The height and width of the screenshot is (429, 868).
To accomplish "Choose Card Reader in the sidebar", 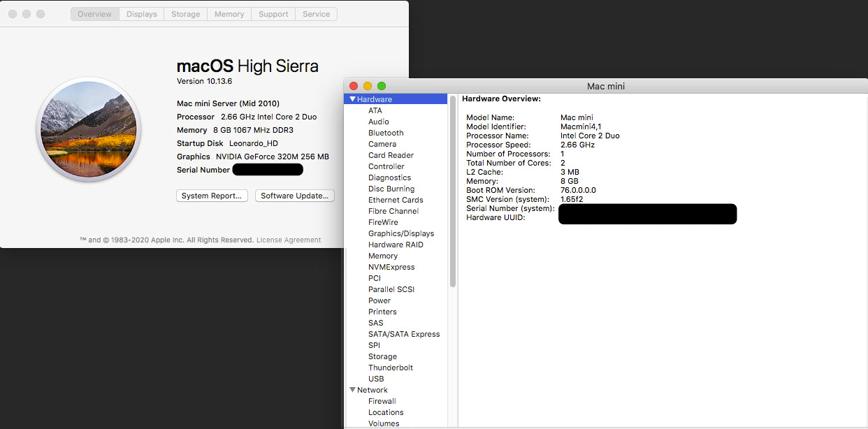I will click(x=391, y=155).
